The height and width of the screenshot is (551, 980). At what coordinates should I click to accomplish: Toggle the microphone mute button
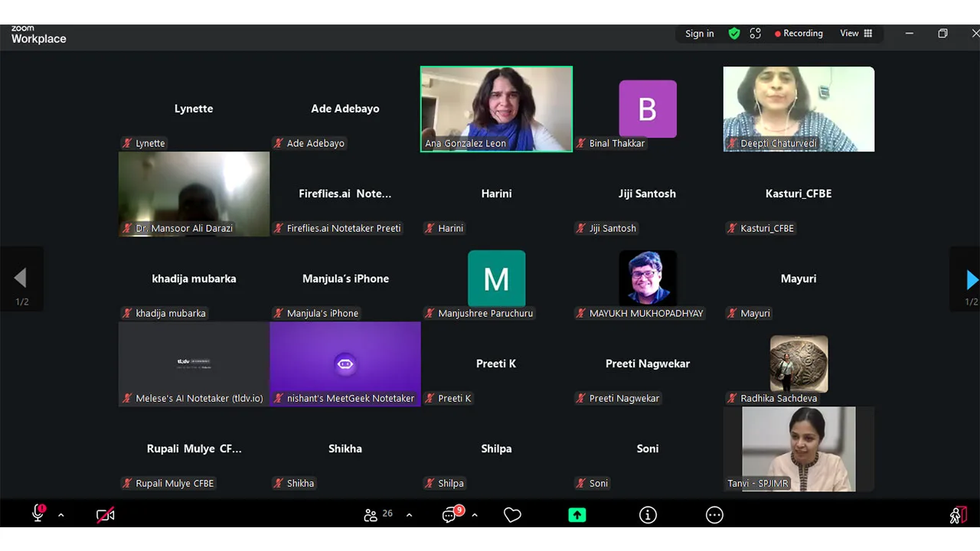(x=38, y=515)
